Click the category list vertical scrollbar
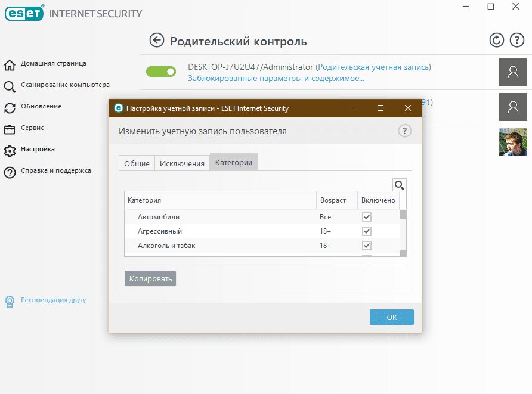Viewport: 532px width, 394px height. 403,234
